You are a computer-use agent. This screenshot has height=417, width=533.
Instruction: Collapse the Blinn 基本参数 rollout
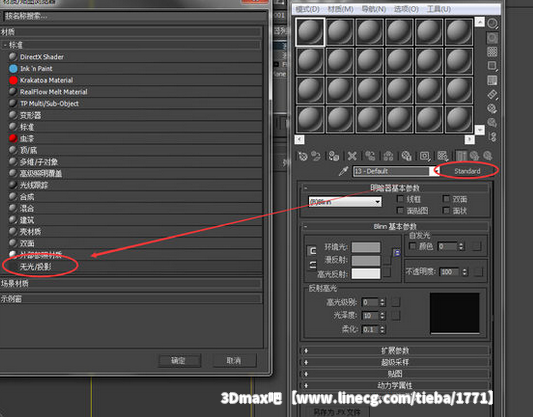[x=395, y=226]
